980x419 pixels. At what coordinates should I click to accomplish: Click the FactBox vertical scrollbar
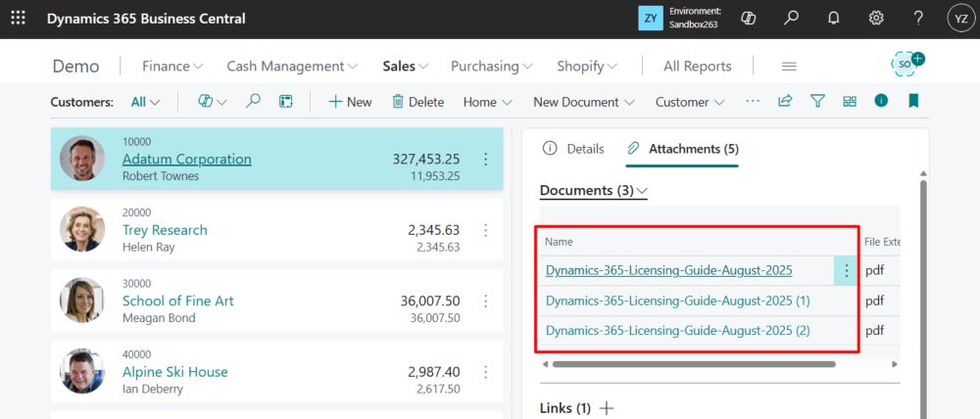click(x=923, y=300)
